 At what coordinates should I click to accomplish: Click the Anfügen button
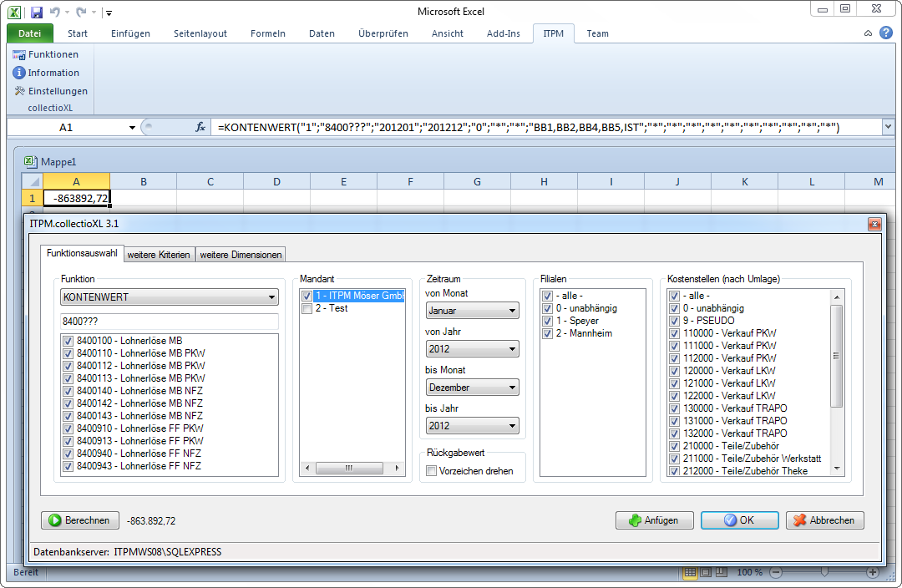[655, 520]
